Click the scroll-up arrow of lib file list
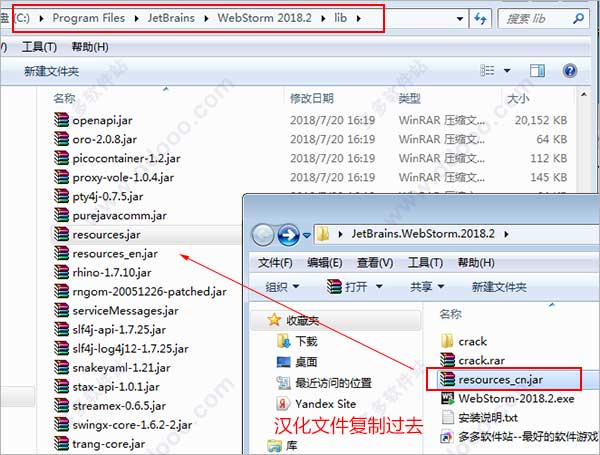Viewport: 600px width, 455px height. pos(584,94)
